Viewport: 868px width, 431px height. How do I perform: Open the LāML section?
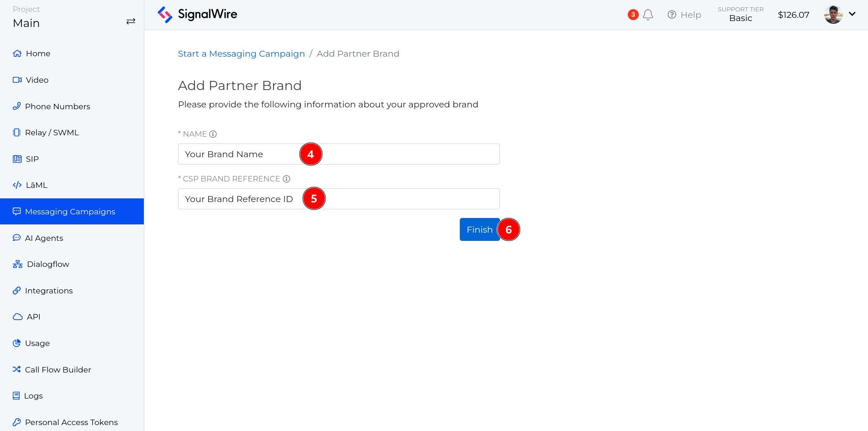point(36,185)
